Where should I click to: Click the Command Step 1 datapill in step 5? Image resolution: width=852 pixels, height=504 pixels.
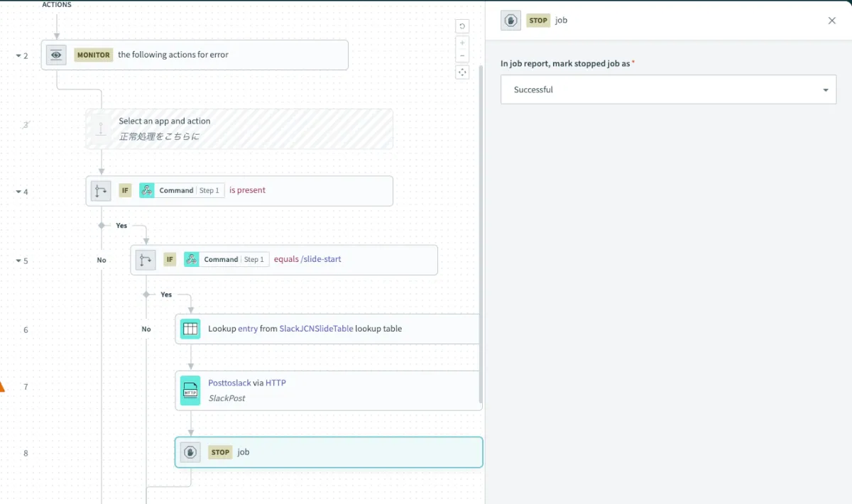[226, 260]
